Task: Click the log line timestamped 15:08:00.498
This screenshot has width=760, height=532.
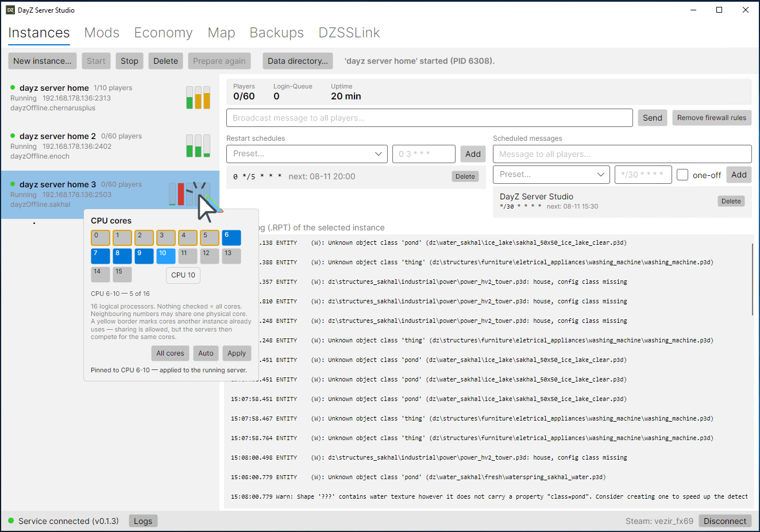Action: [429, 458]
